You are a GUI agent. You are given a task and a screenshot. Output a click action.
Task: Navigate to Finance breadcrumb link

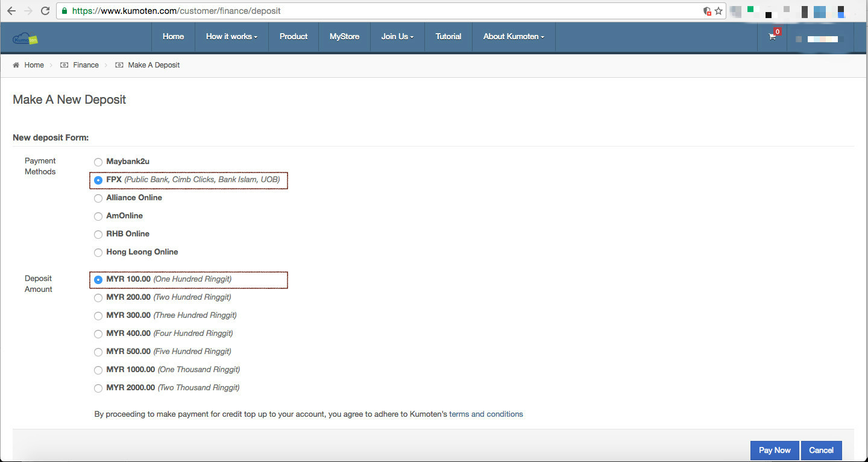86,65
